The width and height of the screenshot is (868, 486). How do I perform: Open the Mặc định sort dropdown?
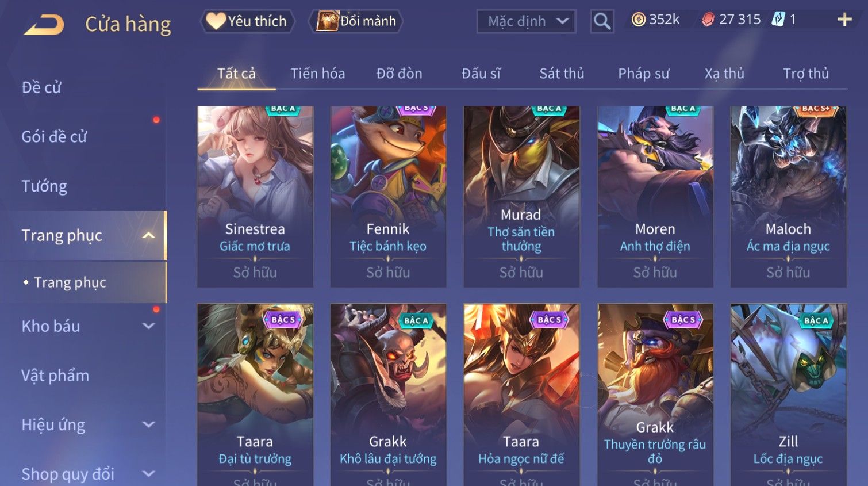click(x=526, y=22)
